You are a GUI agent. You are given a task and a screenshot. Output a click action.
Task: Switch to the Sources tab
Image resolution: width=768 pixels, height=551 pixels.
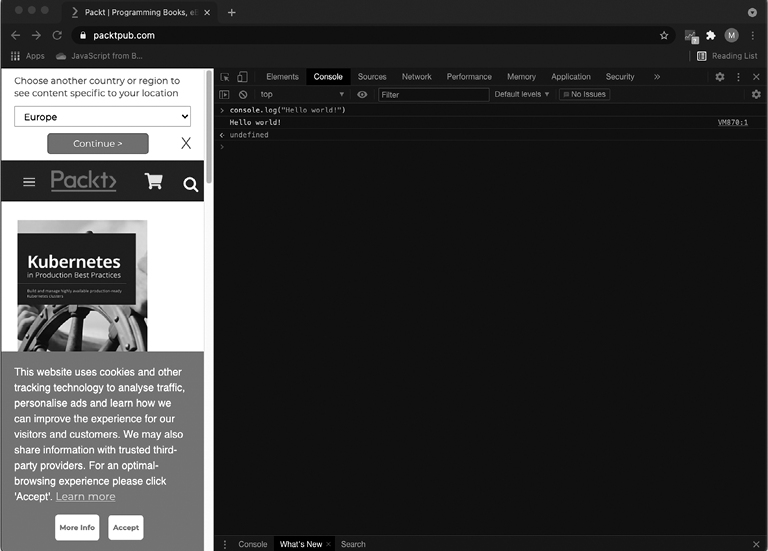[372, 77]
